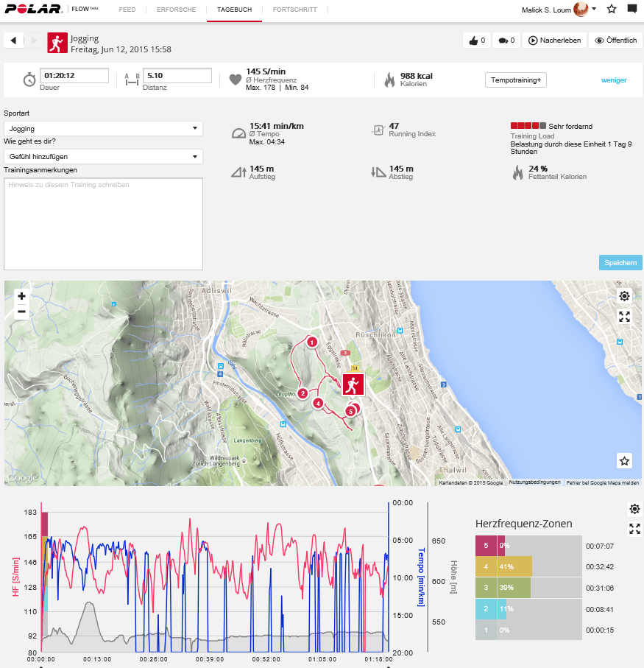
Task: Click in the Trainingsanmerkungen notes field
Action: click(x=103, y=223)
